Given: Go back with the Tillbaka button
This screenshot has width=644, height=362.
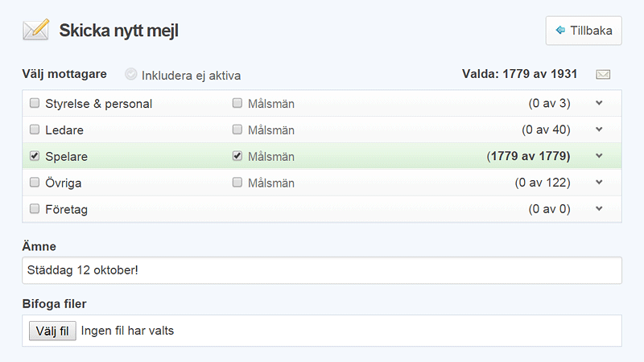Looking at the screenshot, I should click(x=584, y=31).
